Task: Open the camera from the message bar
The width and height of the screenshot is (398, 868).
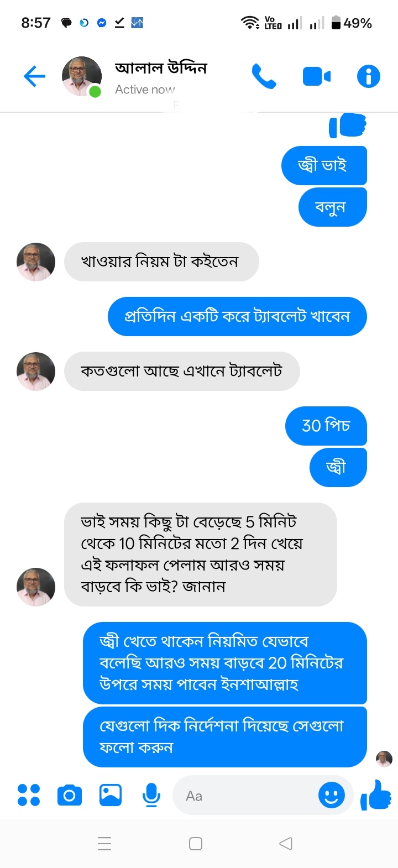Action: [x=70, y=795]
